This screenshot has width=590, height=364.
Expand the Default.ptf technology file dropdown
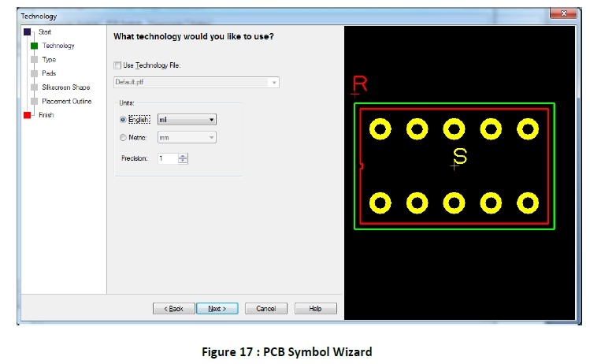(x=273, y=83)
